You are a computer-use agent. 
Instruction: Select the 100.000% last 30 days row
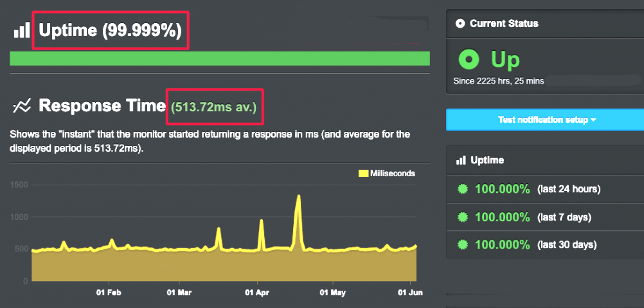[x=545, y=245]
